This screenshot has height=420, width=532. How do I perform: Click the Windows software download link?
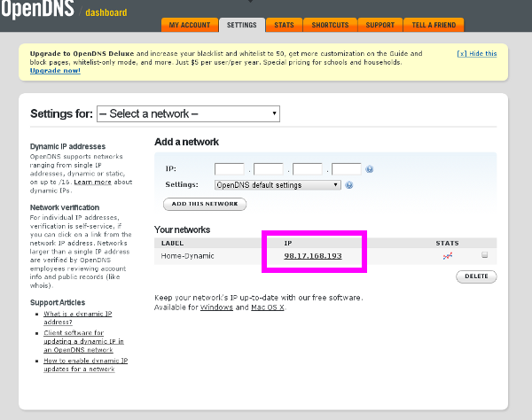click(216, 307)
